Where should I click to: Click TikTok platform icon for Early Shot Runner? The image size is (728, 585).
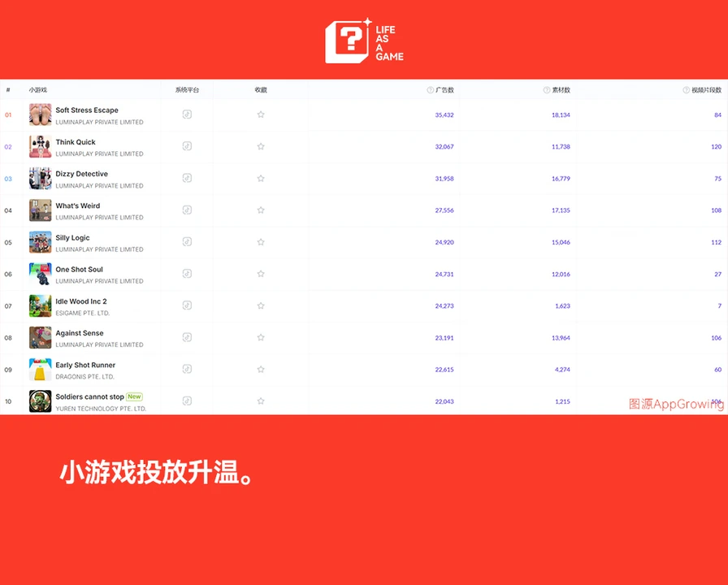click(187, 369)
